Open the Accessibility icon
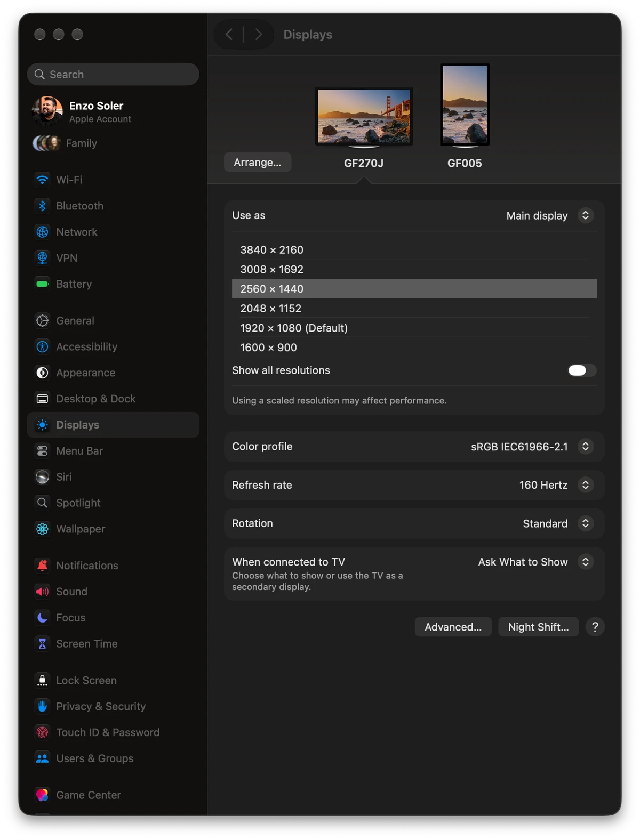This screenshot has height=840, width=640. [42, 346]
